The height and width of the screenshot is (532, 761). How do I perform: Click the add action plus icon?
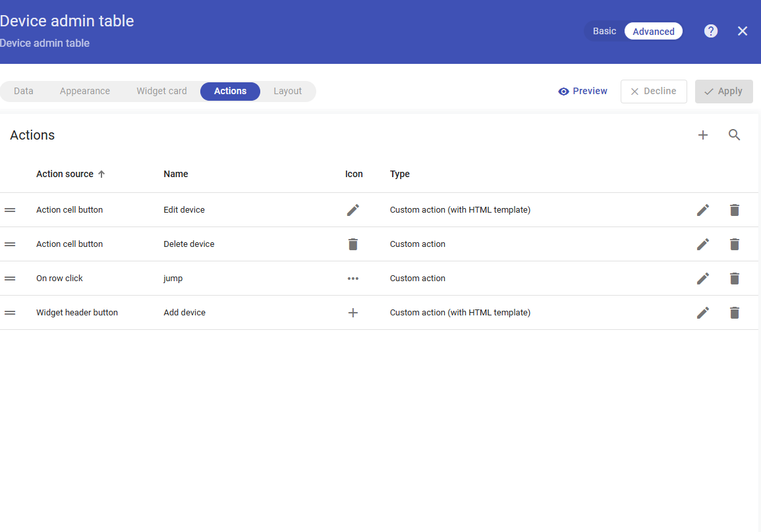(703, 135)
